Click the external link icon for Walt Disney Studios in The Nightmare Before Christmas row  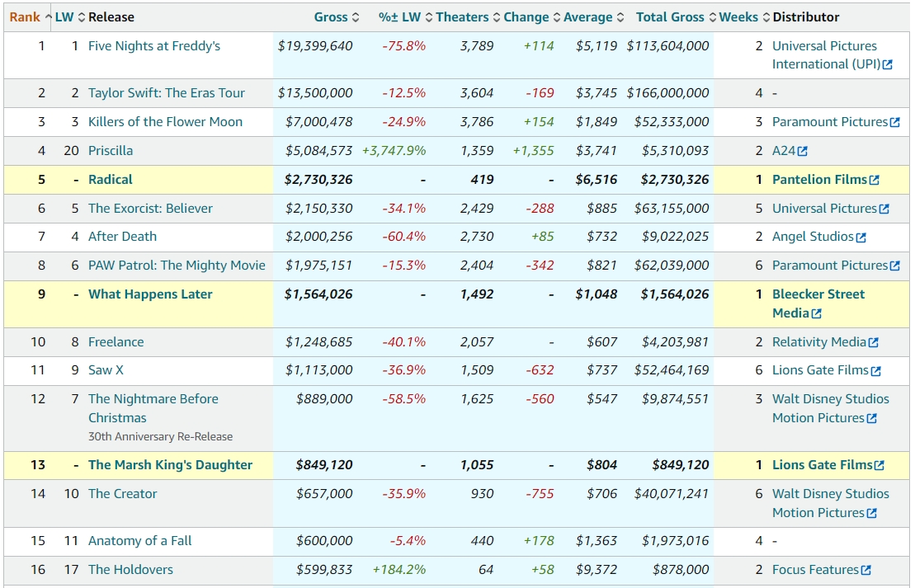click(872, 418)
